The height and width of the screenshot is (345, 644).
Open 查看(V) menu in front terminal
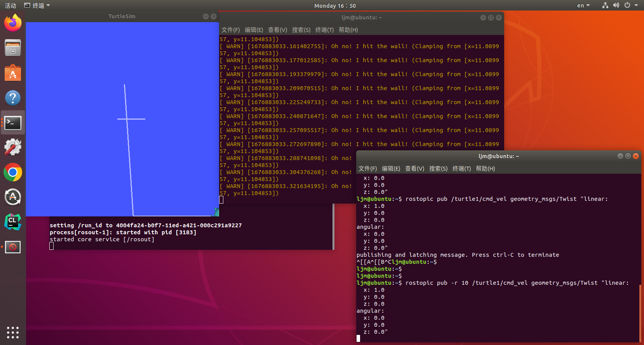[415, 169]
